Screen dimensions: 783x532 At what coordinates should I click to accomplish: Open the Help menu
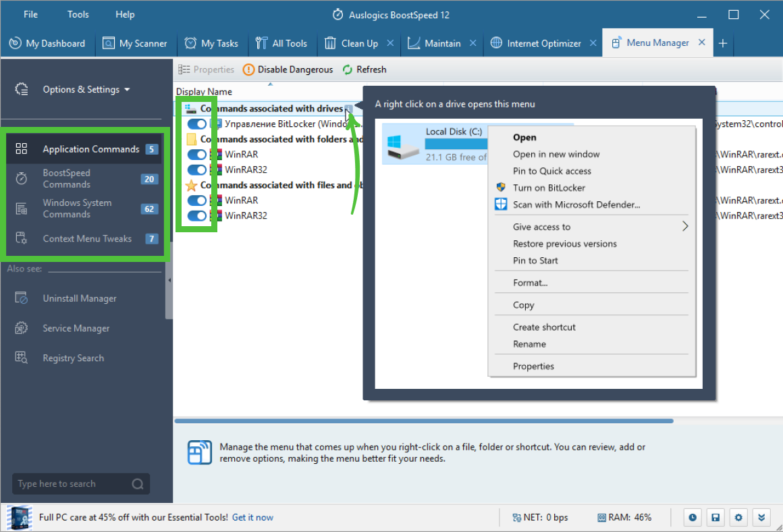click(x=125, y=14)
